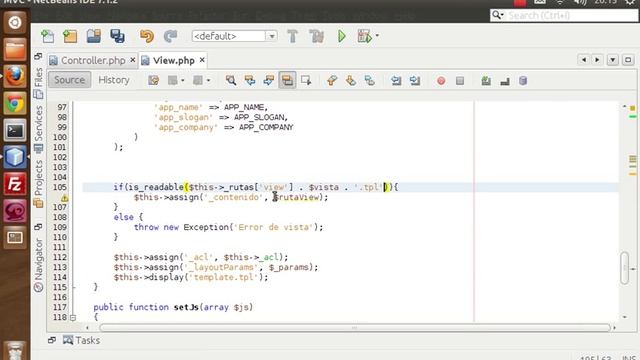
Task: Open the Files side panel
Action: coord(38,83)
